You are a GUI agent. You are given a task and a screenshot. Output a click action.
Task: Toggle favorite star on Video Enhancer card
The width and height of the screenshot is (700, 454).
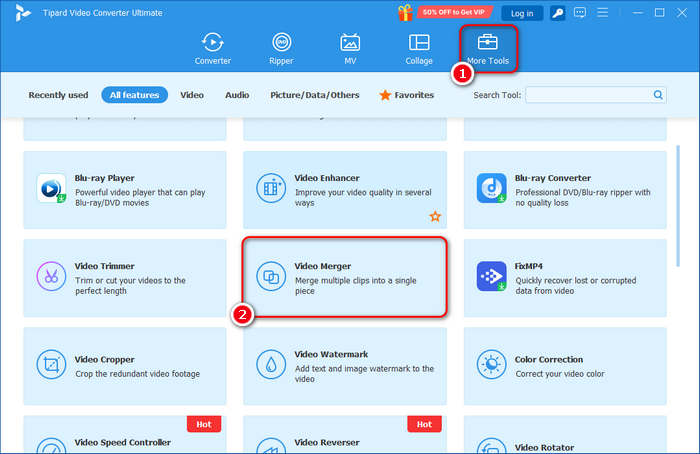tap(435, 217)
